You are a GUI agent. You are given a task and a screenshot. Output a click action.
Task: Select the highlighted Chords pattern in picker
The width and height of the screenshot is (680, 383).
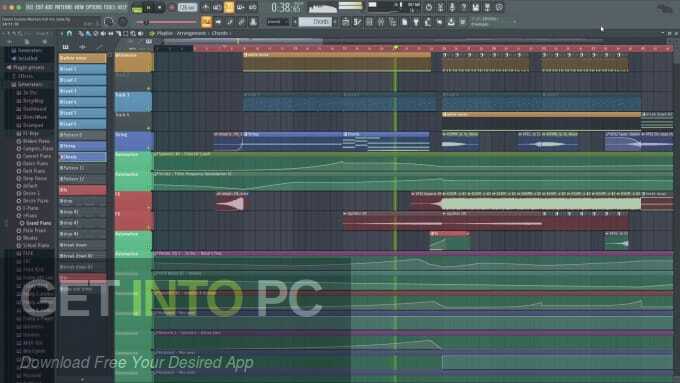[x=82, y=157]
